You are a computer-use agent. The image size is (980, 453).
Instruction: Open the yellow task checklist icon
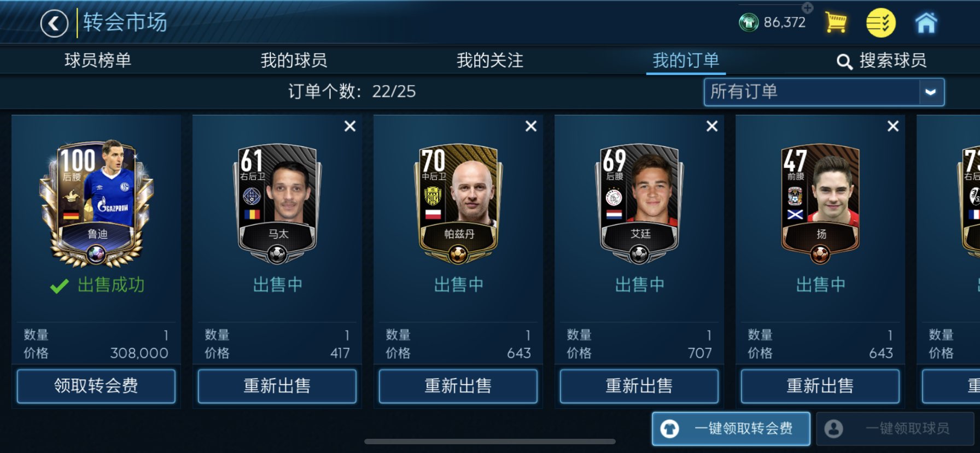[x=880, y=23]
